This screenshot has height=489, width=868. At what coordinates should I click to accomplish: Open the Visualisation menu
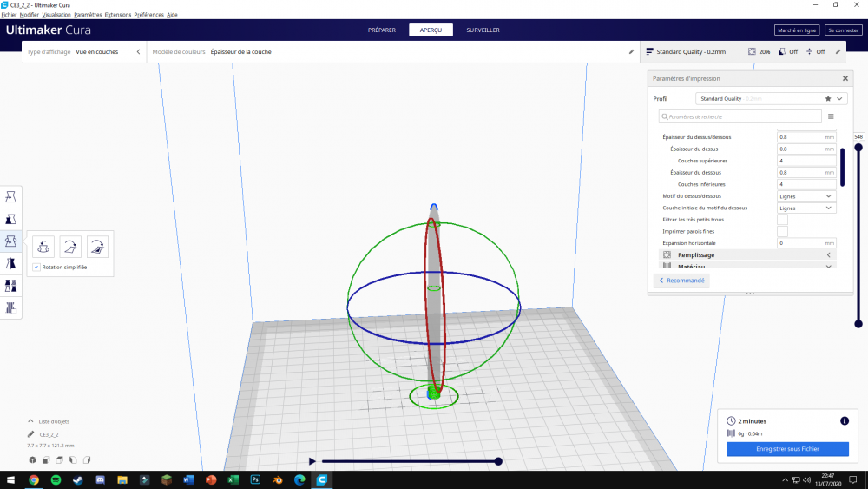(56, 15)
